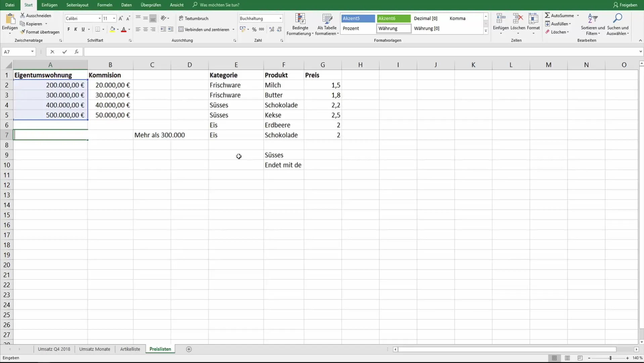
Task: Open the AutoSumme dropdown arrow
Action: pos(578,15)
